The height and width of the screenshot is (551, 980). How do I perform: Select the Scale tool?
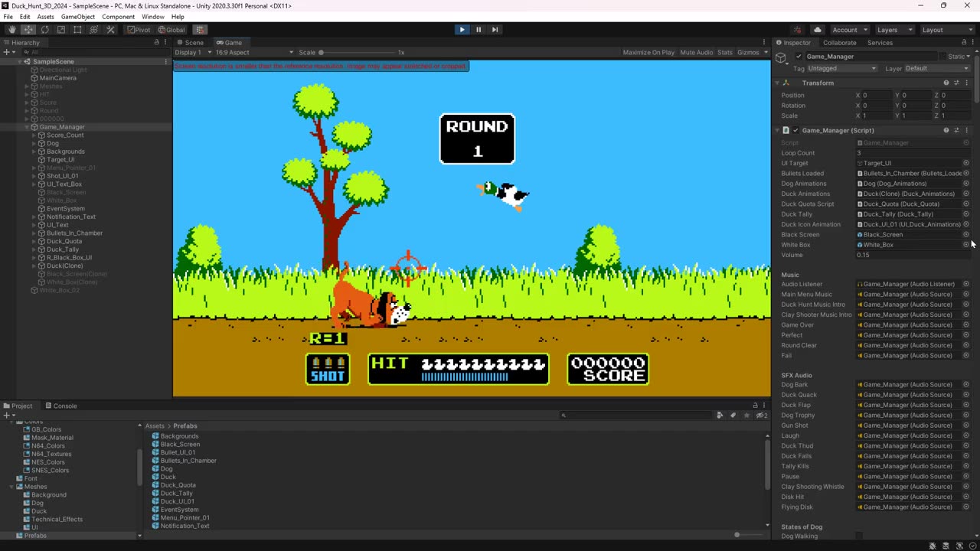61,30
